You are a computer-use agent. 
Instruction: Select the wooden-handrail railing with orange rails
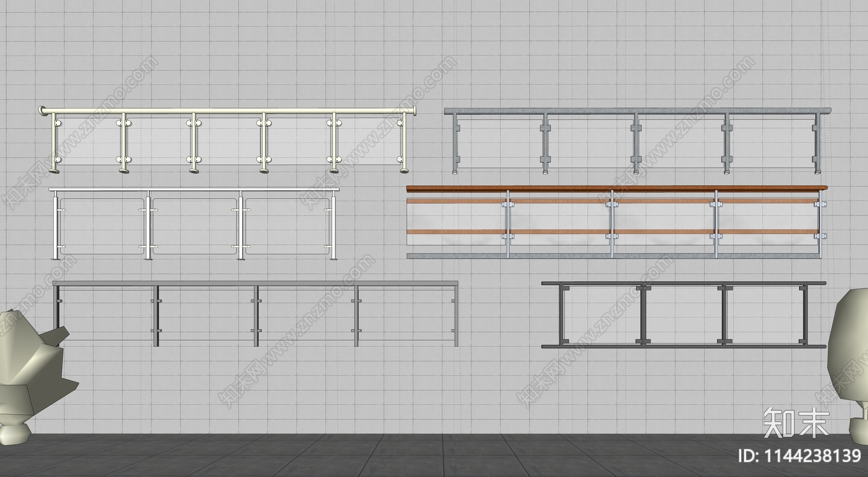coord(618,221)
